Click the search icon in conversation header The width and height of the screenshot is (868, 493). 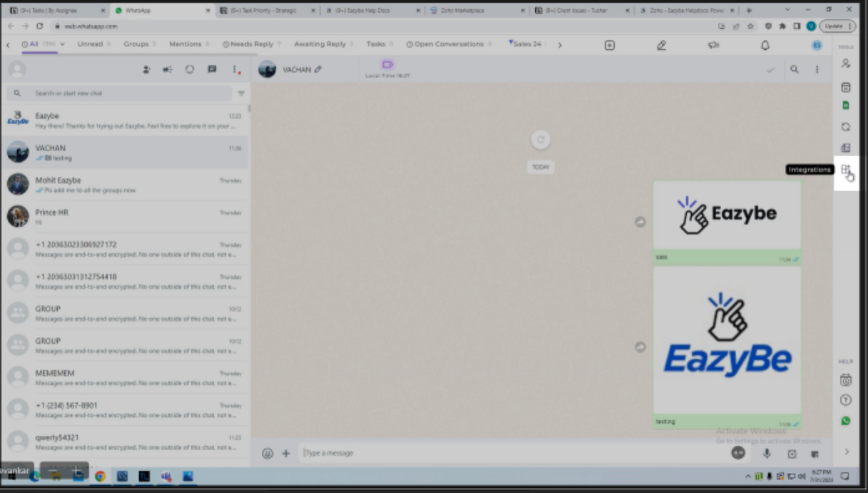click(x=794, y=69)
